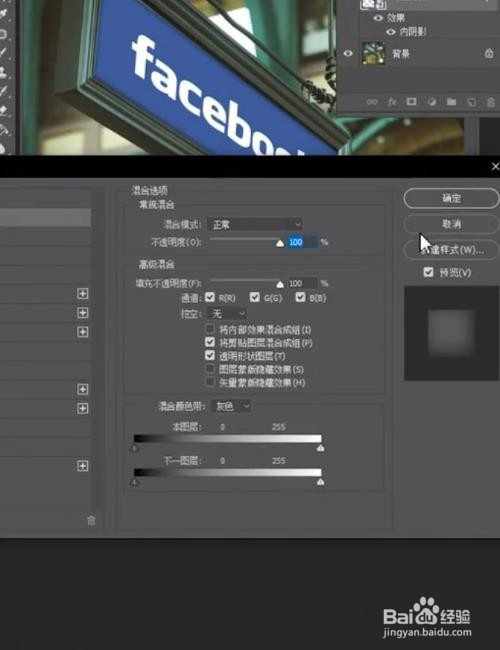Viewport: 500px width, 650px height.
Task: Click the 新建样式(W)... button
Action: tap(451, 250)
